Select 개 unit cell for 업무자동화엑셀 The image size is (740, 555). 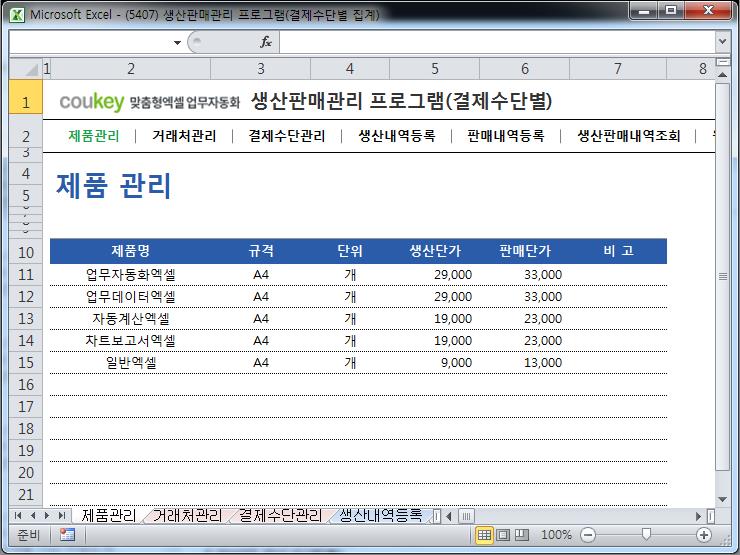[350, 275]
